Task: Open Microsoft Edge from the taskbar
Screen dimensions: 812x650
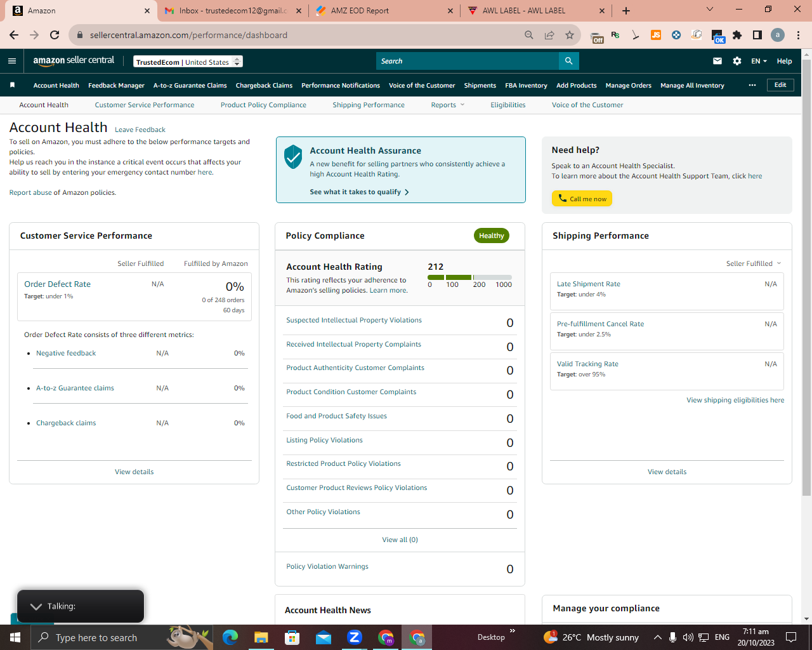Action: (x=230, y=637)
